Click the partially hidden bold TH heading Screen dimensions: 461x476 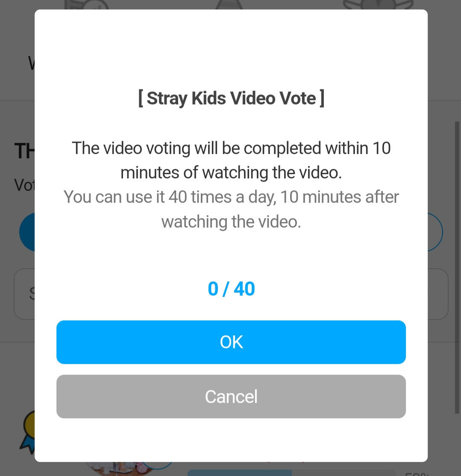tap(24, 151)
